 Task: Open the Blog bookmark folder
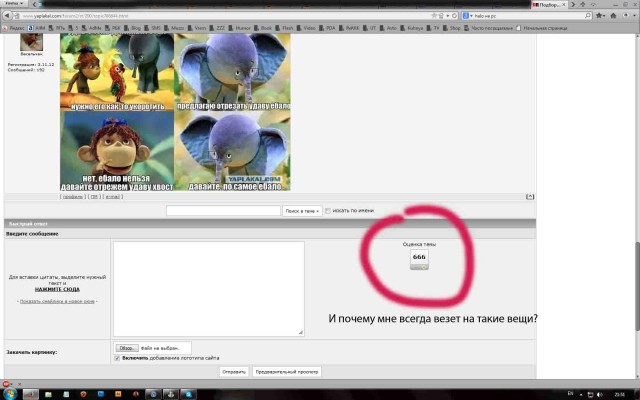[x=132, y=28]
